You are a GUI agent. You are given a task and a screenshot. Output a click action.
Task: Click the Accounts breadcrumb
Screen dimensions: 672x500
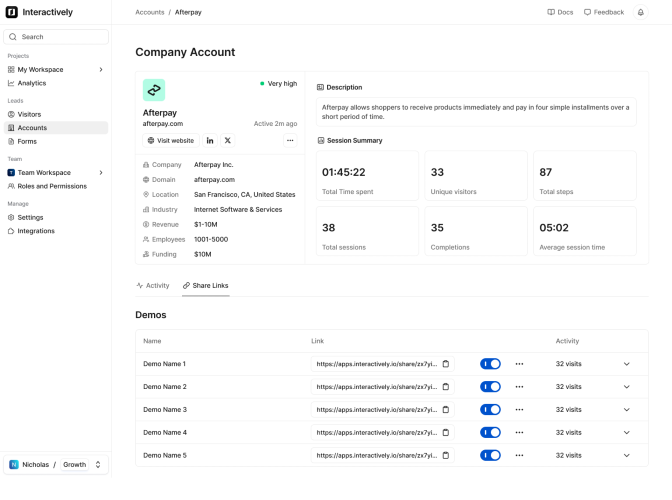click(x=150, y=12)
